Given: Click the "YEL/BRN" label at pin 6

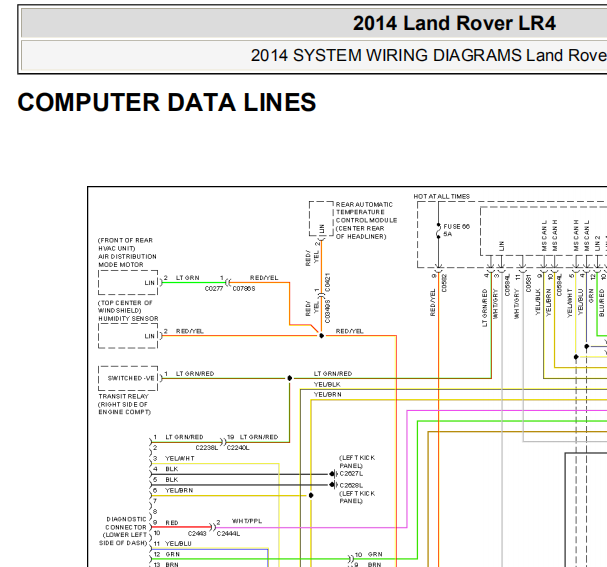Looking at the screenshot, I should [x=179, y=490].
